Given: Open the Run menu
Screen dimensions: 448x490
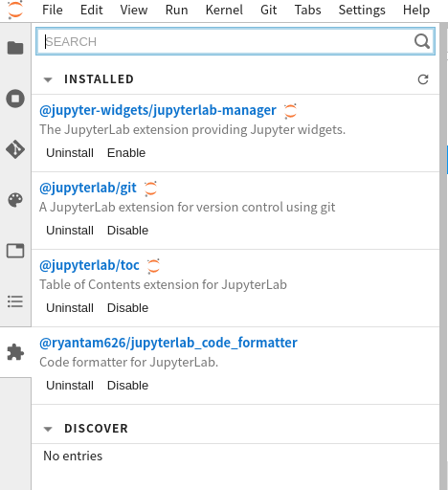Looking at the screenshot, I should click(176, 10).
